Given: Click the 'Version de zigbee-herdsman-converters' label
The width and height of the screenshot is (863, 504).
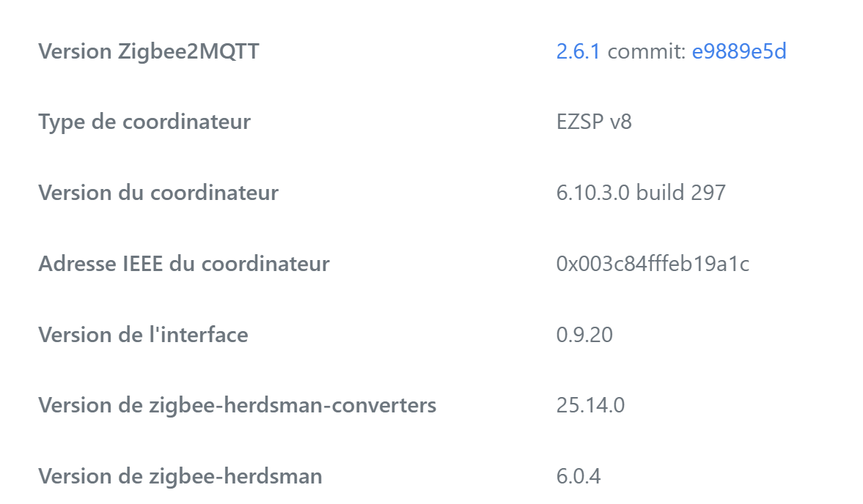Looking at the screenshot, I should pyautogui.click(x=237, y=405).
